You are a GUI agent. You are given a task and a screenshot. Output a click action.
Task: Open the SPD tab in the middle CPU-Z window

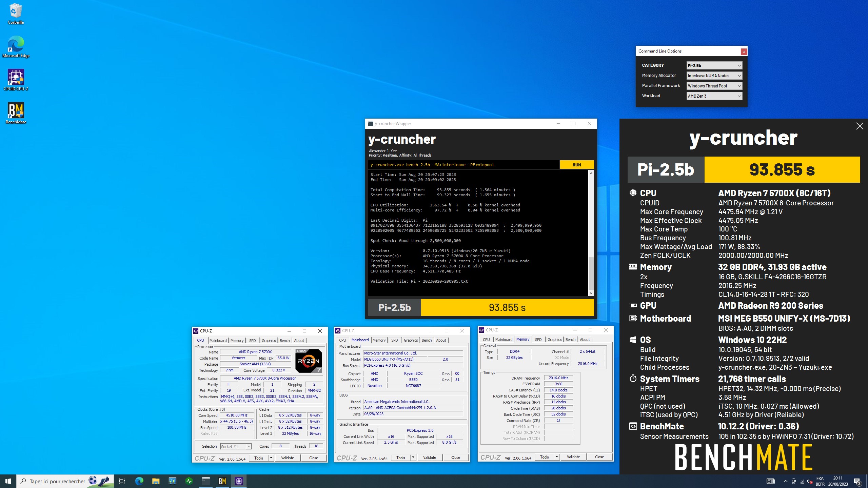click(395, 340)
